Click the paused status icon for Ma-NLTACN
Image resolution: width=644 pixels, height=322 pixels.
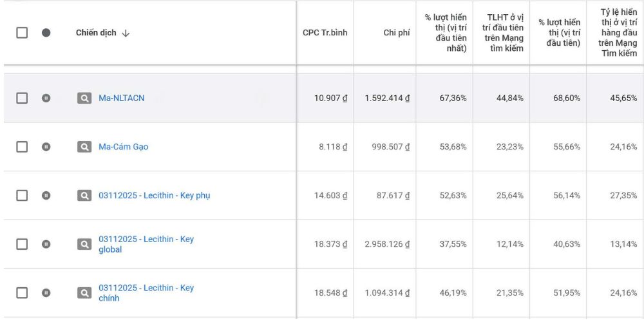[46, 98]
